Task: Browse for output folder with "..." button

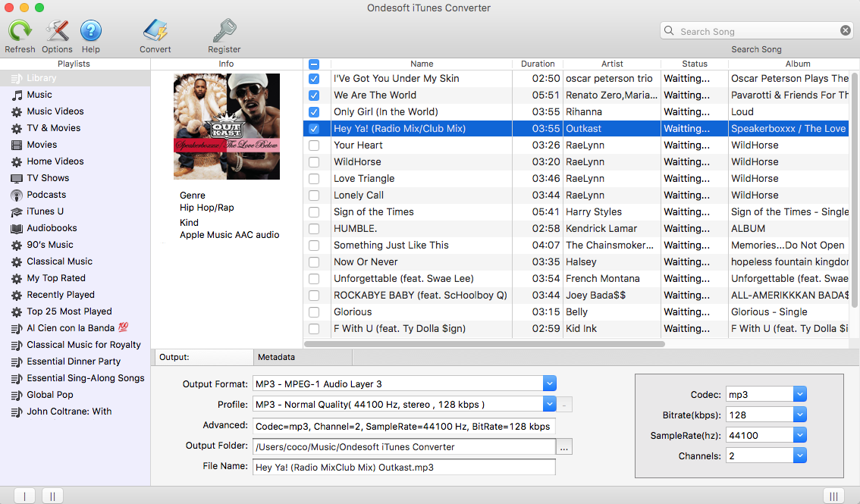Action: [564, 447]
